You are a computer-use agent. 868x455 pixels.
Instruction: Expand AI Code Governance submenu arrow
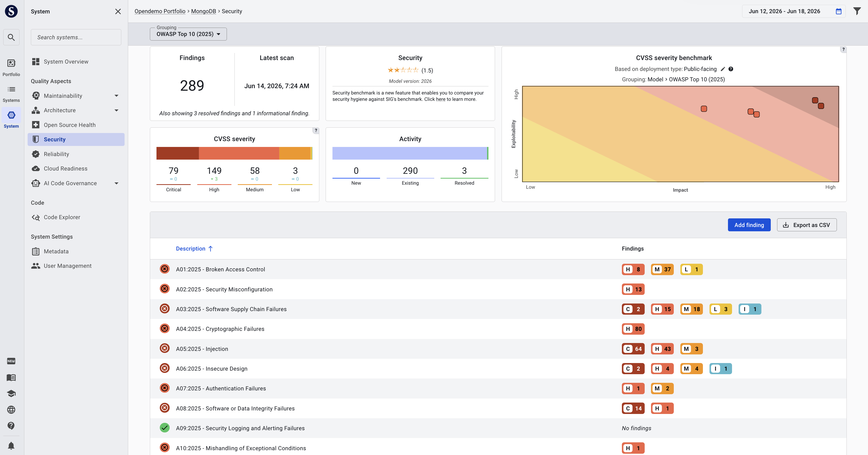pos(116,183)
